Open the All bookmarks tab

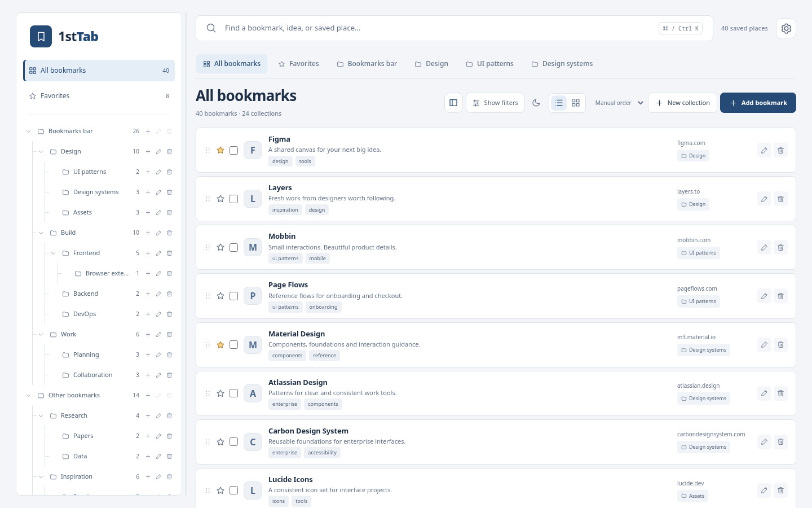click(232, 64)
